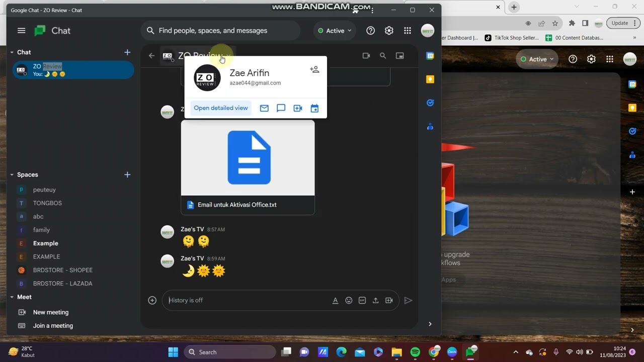644x362 pixels.
Task: Click Open detailed view button
Action: pos(221,108)
